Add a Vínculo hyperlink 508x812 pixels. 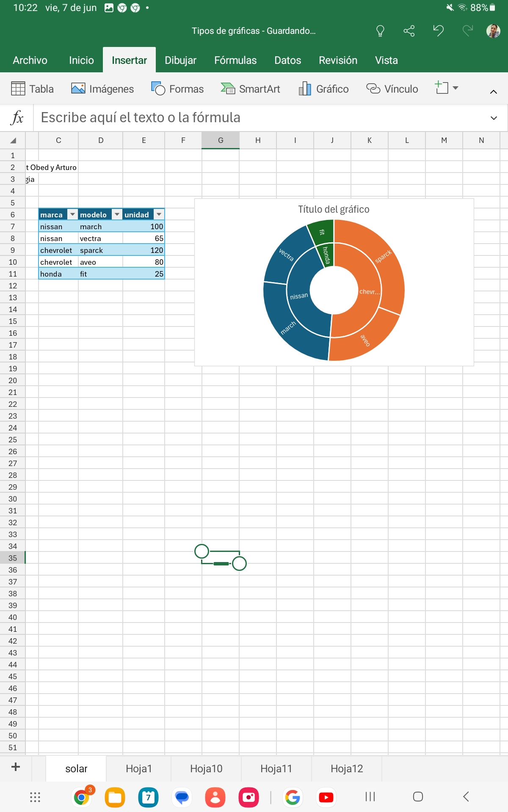[392, 89]
